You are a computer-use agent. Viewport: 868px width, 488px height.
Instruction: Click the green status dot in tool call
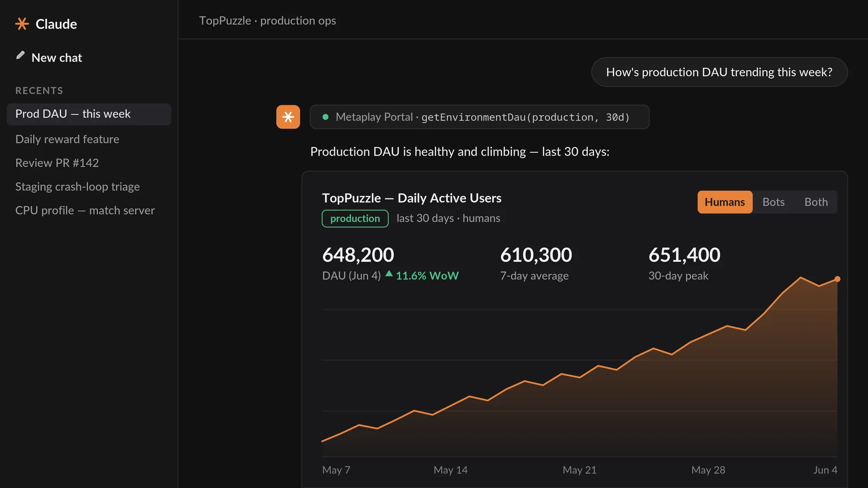325,117
